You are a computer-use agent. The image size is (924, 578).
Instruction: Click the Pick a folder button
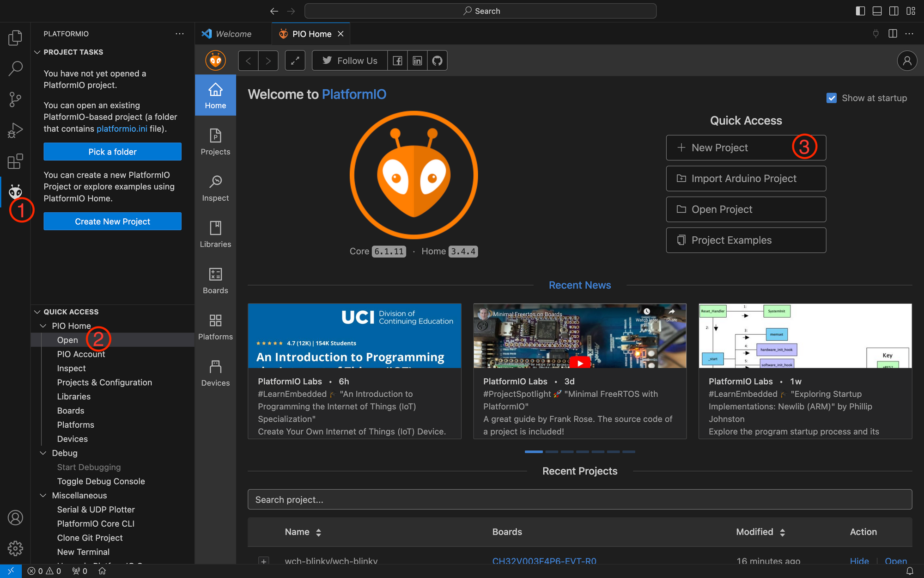pyautogui.click(x=112, y=152)
